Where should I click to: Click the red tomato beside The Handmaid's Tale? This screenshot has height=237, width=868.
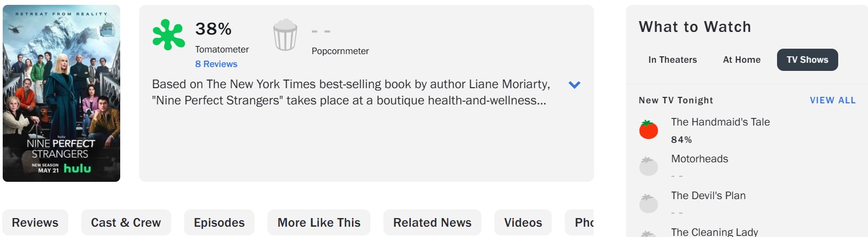[648, 130]
